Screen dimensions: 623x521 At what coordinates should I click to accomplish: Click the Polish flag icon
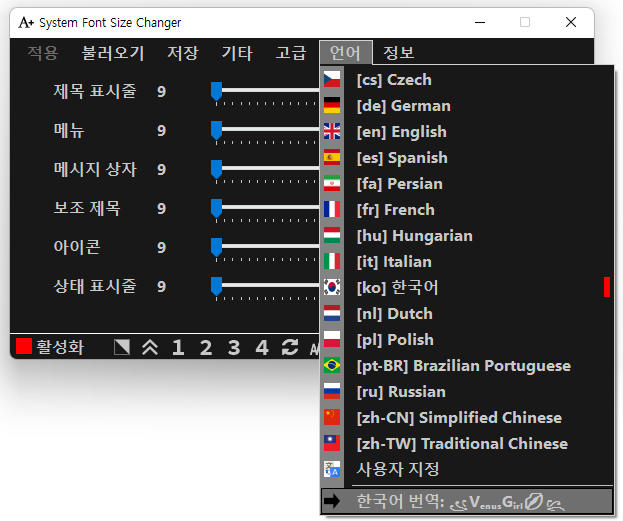coord(332,339)
